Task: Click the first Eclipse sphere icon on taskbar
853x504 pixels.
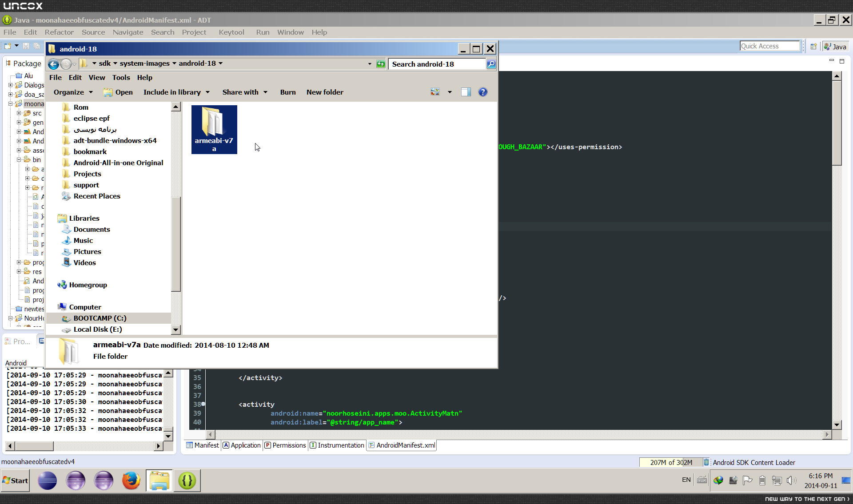Action: tap(47, 480)
